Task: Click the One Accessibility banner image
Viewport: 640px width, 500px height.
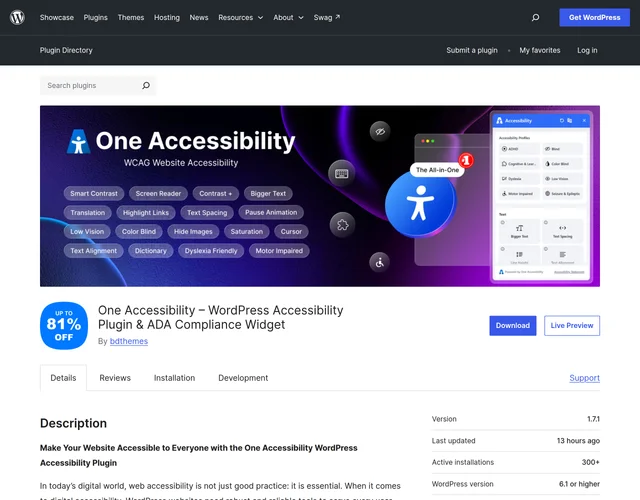Action: tap(320, 196)
